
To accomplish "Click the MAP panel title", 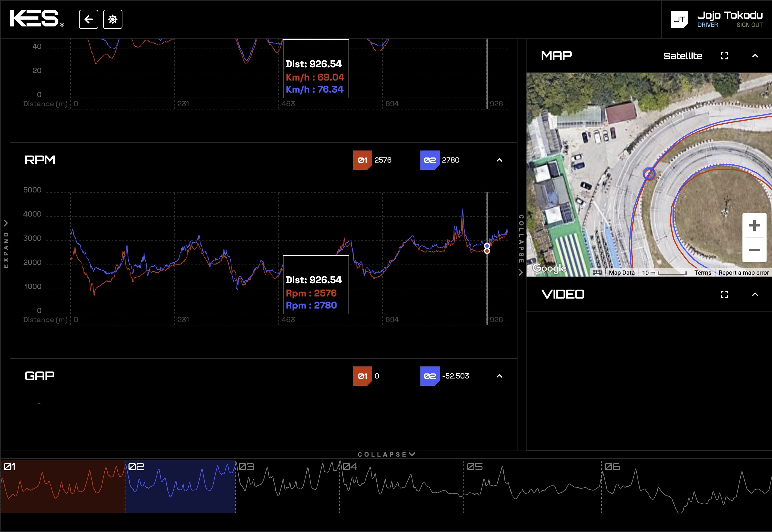I will (x=556, y=56).
